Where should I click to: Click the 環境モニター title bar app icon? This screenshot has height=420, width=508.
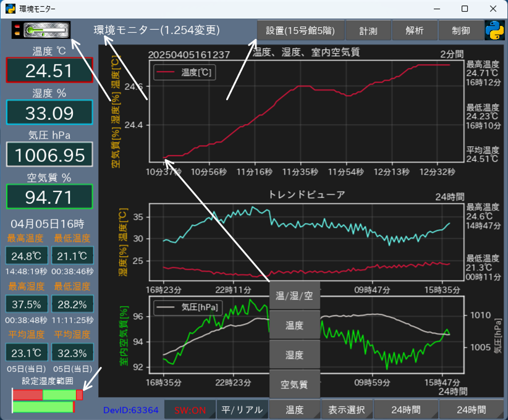[10, 9]
